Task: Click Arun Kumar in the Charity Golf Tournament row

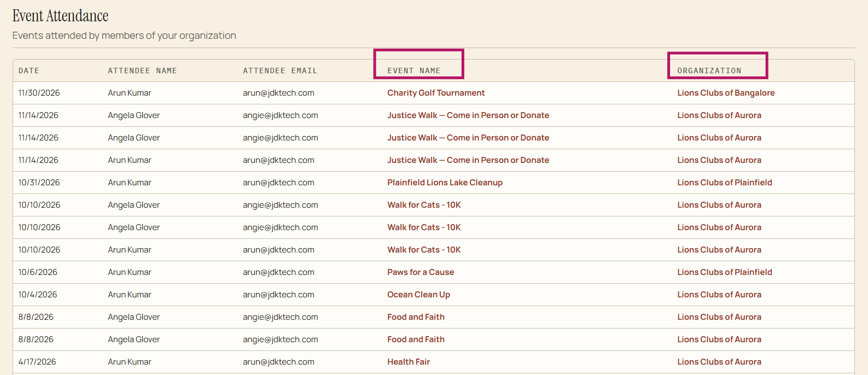Action: coord(130,93)
